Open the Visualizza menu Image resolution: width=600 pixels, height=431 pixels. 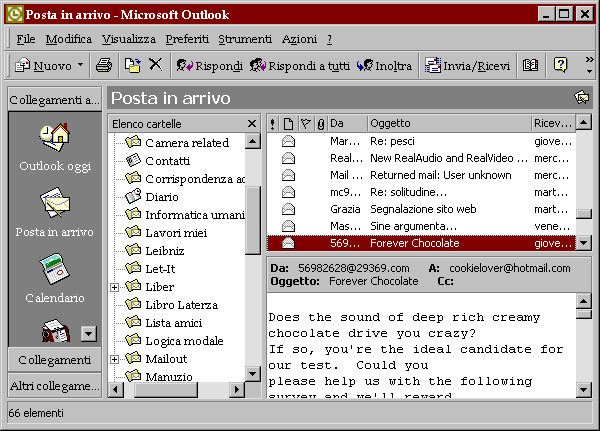(x=128, y=39)
